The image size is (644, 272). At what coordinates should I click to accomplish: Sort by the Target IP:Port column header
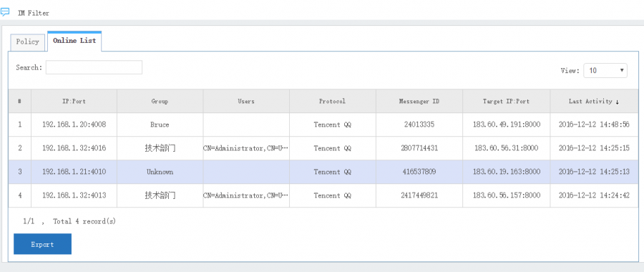[x=507, y=101]
